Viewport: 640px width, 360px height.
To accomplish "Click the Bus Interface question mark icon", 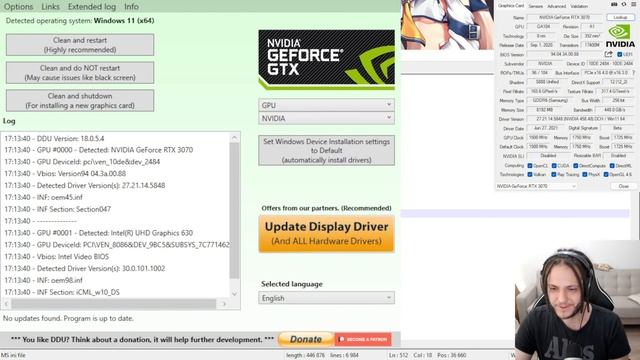I will pyautogui.click(x=633, y=73).
